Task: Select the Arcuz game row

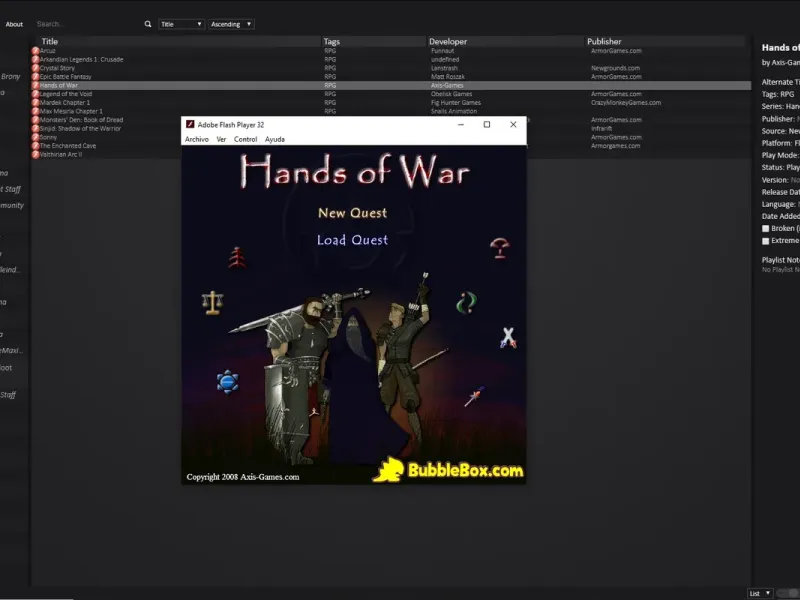Action: (x=391, y=51)
